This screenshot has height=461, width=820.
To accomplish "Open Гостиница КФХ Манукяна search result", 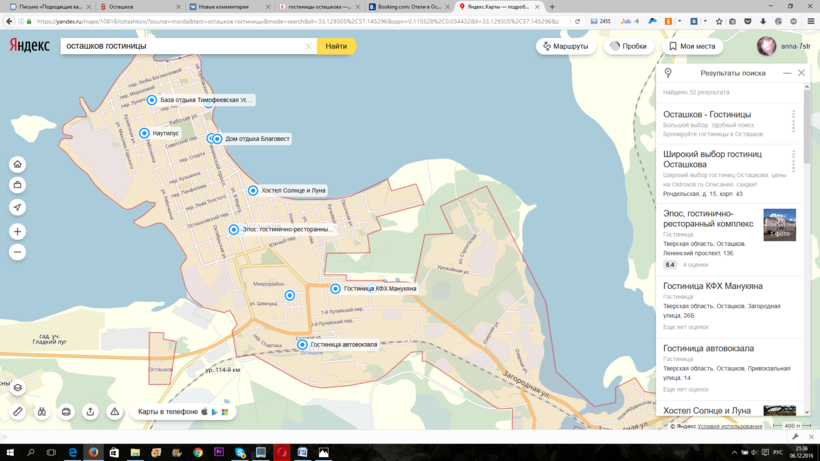I will tap(712, 286).
